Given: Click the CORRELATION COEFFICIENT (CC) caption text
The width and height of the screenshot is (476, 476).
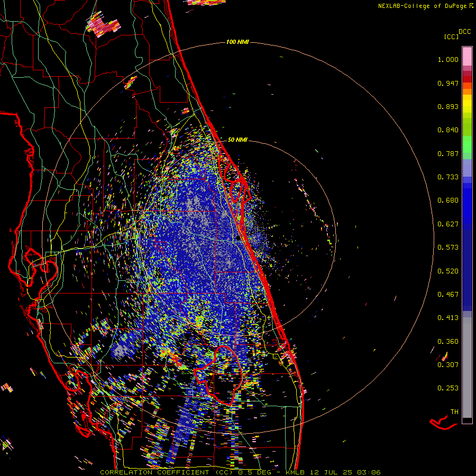Looking at the screenshot, I should point(167,472).
